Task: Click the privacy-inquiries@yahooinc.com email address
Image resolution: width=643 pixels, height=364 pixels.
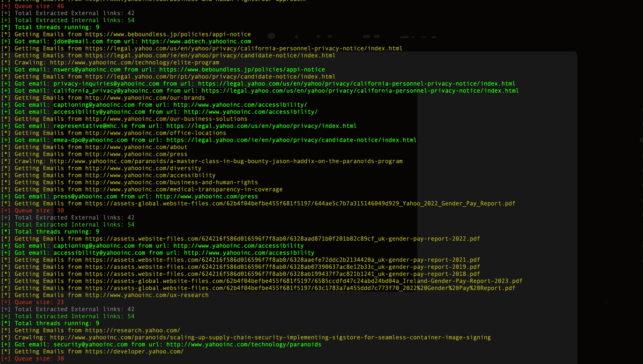Action: pos(106,84)
